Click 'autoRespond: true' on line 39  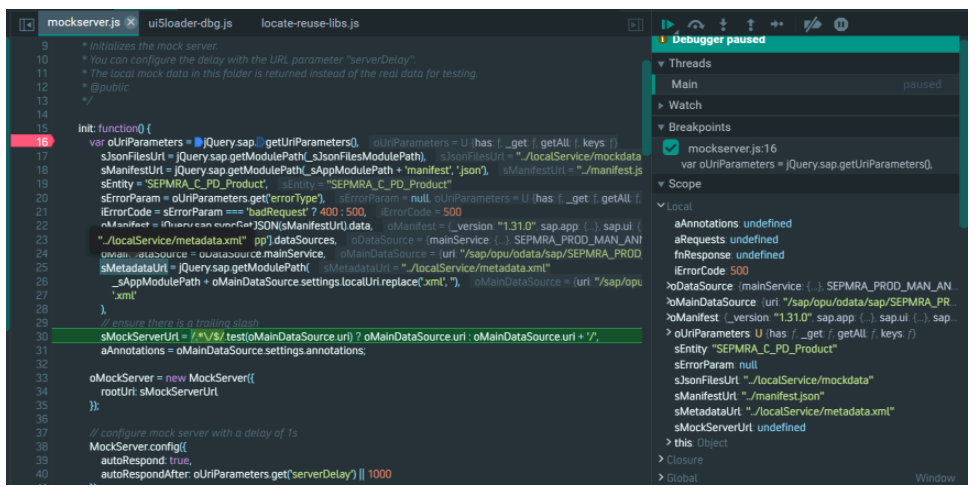tap(146, 460)
